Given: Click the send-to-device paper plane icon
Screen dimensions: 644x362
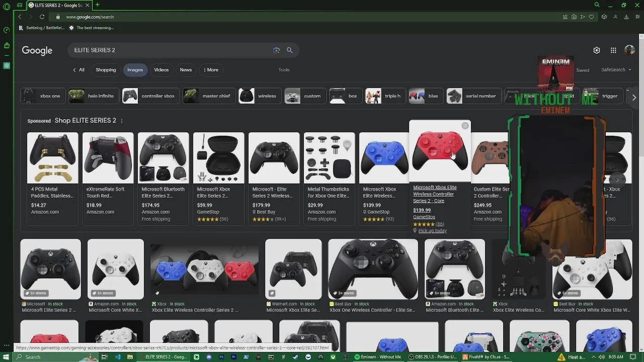Looking at the screenshot, I should 583,17.
